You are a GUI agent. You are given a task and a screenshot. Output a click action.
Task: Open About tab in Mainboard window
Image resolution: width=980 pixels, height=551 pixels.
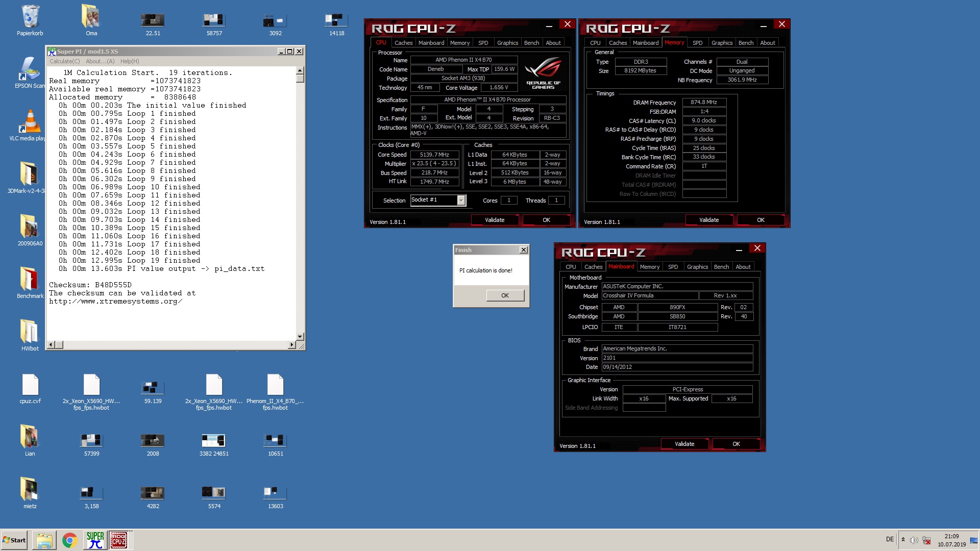point(743,267)
